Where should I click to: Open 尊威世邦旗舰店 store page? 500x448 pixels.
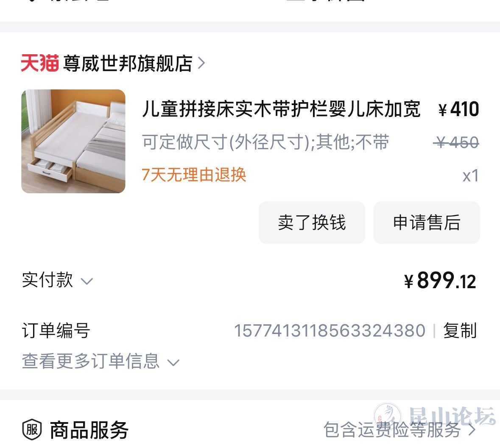click(128, 63)
